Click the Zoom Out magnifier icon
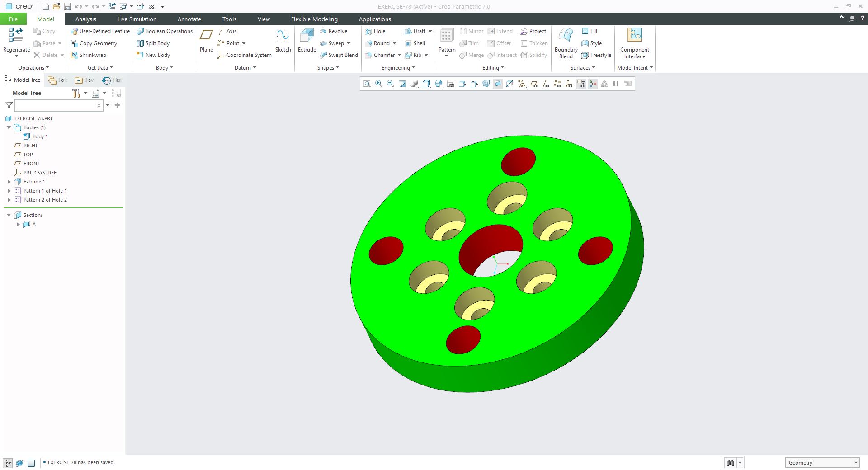The height and width of the screenshot is (470, 868). 391,84
